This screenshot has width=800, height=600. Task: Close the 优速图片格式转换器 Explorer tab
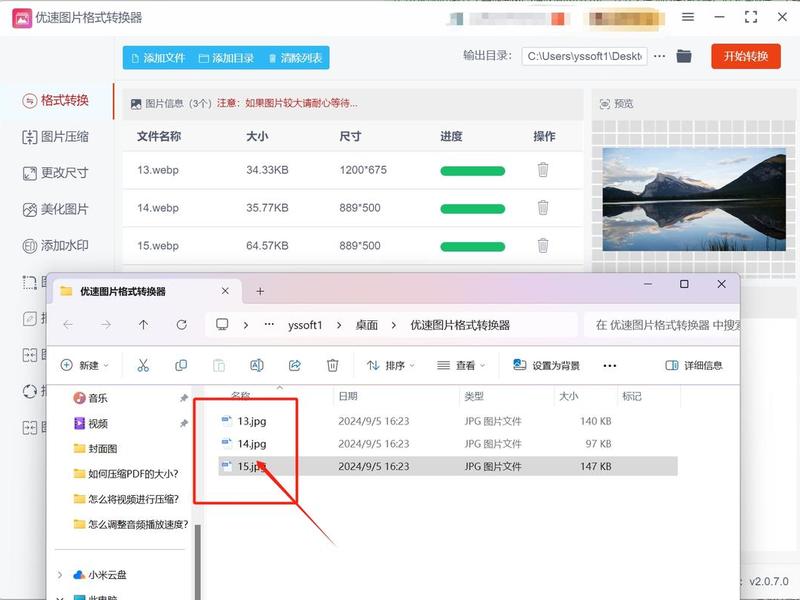tap(225, 291)
